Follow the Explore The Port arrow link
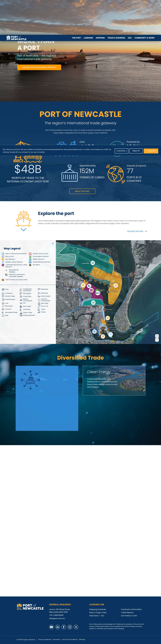161x644 pixels. (137, 231)
